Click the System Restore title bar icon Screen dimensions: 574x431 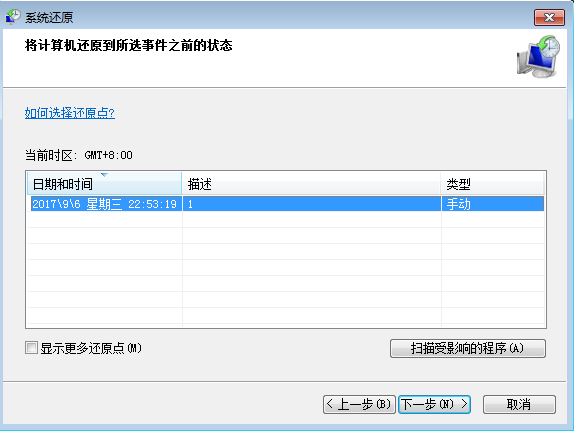pos(13,17)
